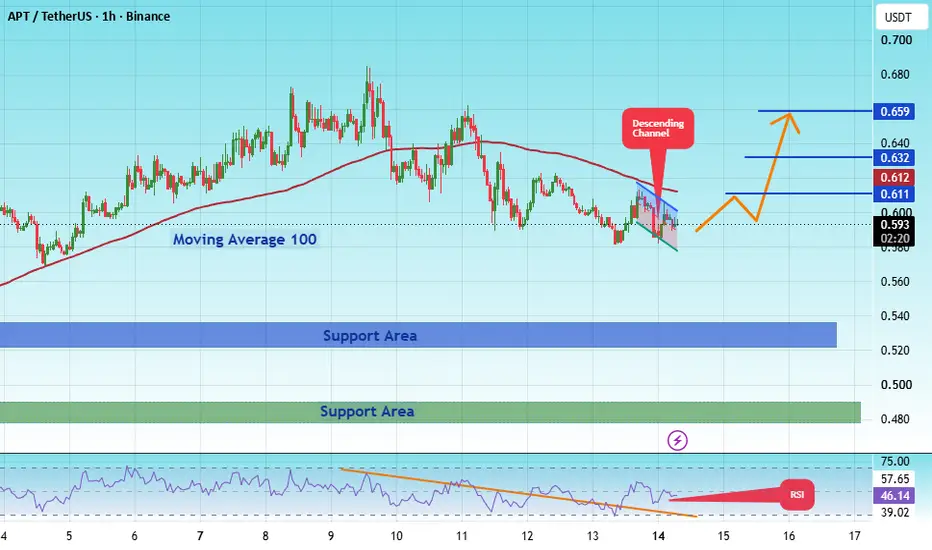Click the red 0.612 moving average label
This screenshot has height=550, width=932.
pyautogui.click(x=894, y=177)
